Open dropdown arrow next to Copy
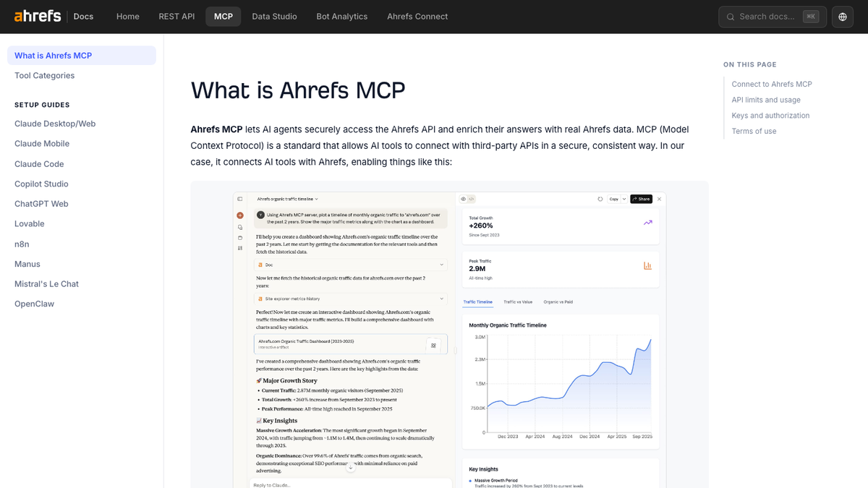 (624, 199)
